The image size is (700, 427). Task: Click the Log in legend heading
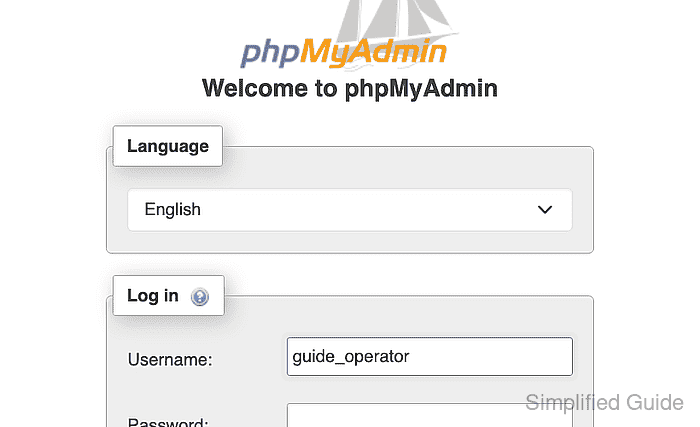[x=153, y=296]
